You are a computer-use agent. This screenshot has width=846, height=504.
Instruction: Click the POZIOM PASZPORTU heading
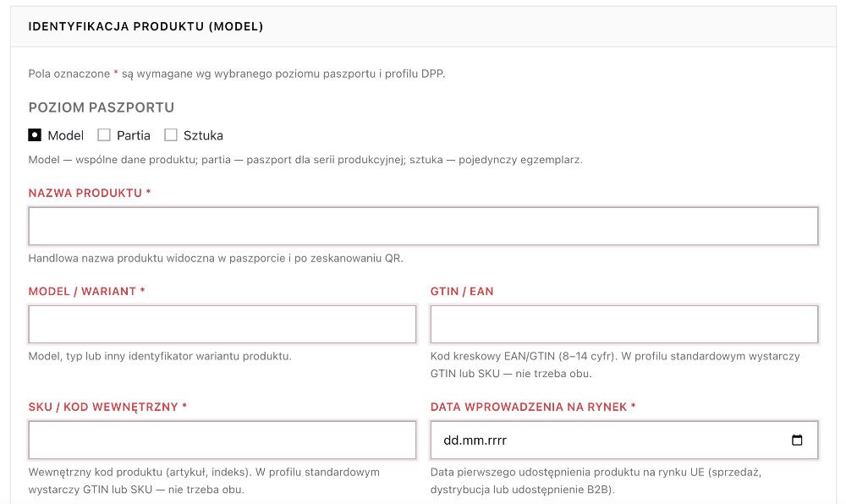click(x=102, y=107)
